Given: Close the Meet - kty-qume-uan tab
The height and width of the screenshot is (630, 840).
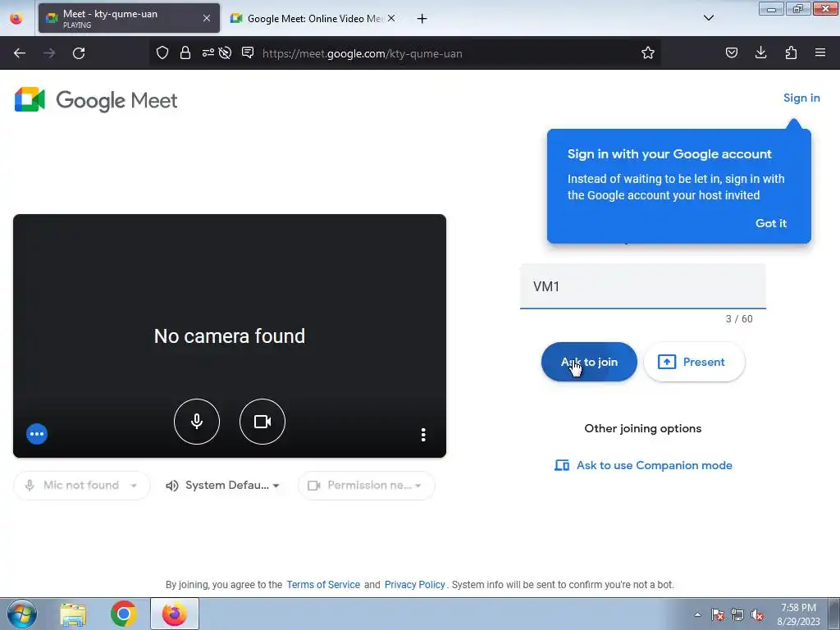Looking at the screenshot, I should coord(206,18).
